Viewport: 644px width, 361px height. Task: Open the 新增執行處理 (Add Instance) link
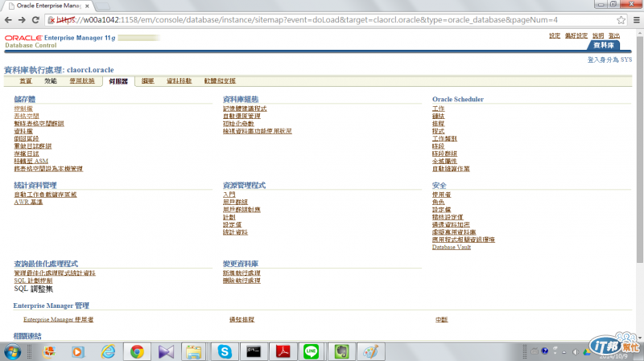[x=242, y=273]
